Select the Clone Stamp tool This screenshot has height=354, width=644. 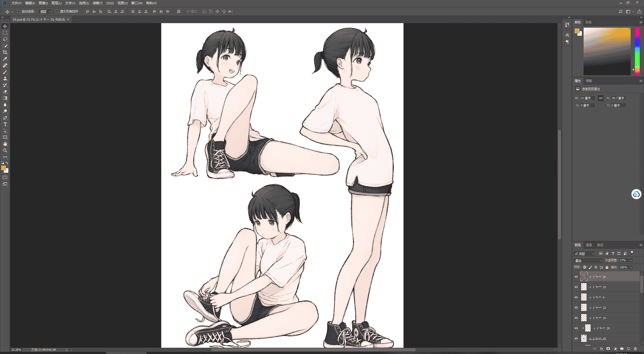pos(5,78)
